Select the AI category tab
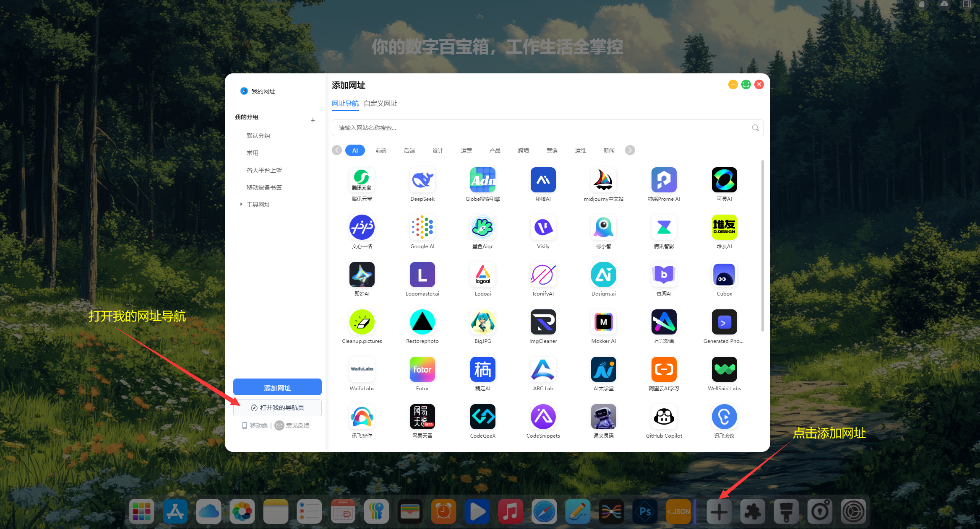The width and height of the screenshot is (980, 529). click(x=355, y=150)
